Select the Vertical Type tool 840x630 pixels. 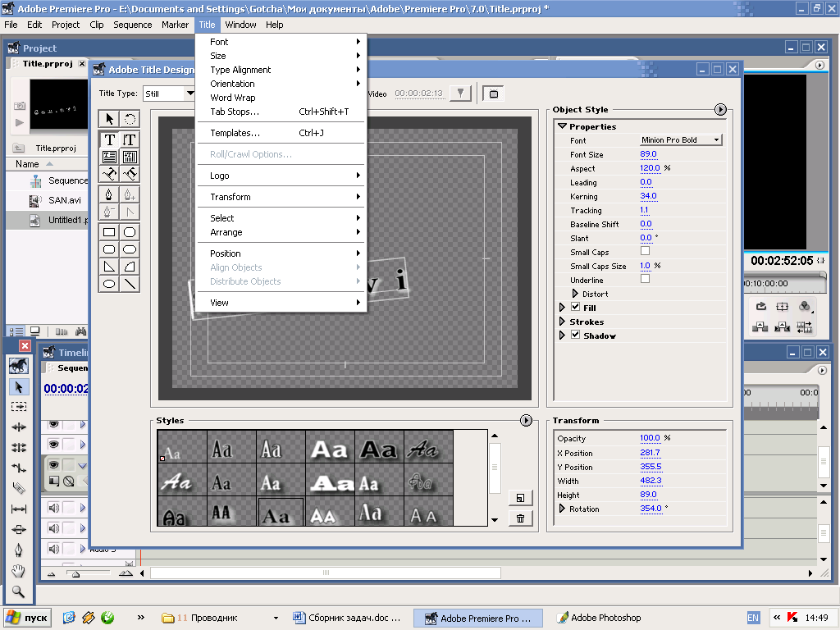[x=130, y=139]
